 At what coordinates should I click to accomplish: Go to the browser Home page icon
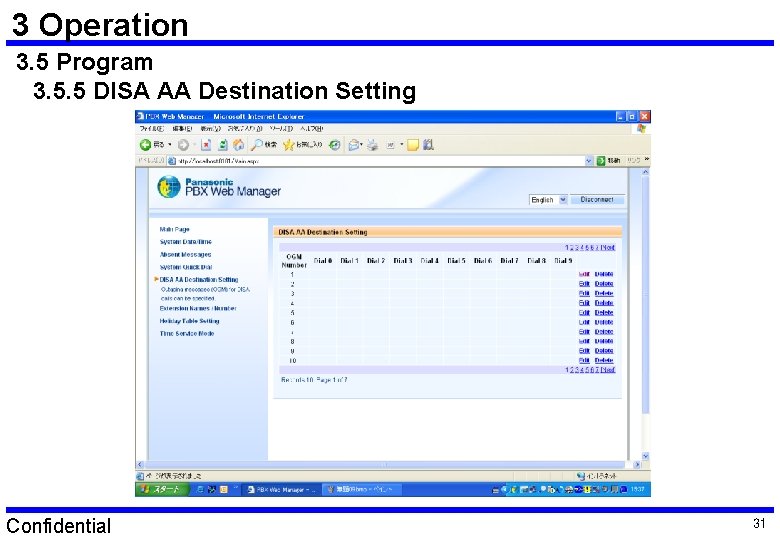(x=239, y=145)
